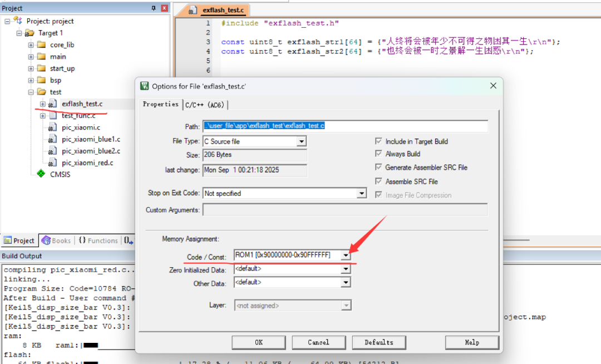
Task: Toggle Include in Target Build checkbox
Action: (379, 141)
